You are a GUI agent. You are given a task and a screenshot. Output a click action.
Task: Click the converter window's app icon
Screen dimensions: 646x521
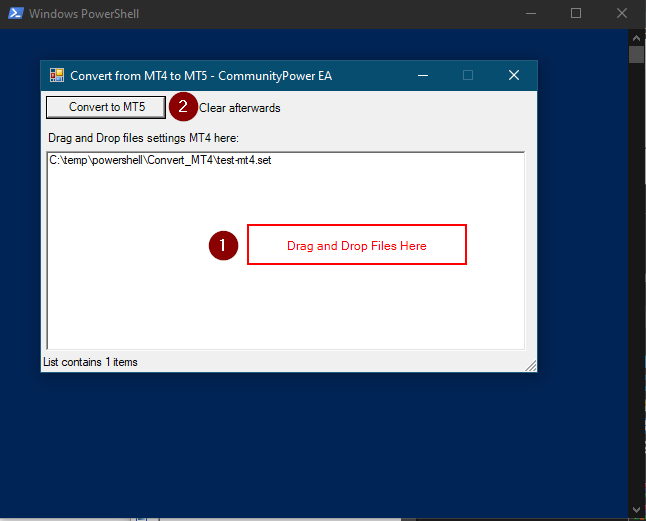(57, 75)
